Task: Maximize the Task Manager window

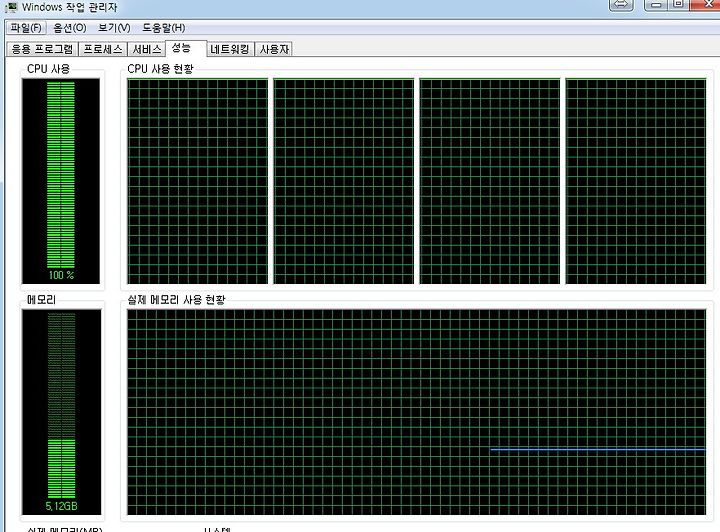Action: (x=678, y=4)
